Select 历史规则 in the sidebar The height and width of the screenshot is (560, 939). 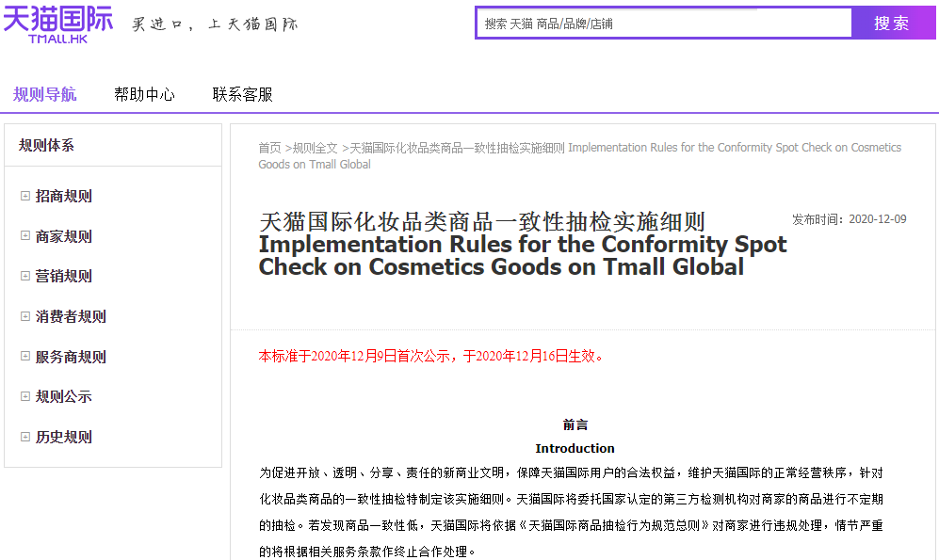(x=63, y=437)
